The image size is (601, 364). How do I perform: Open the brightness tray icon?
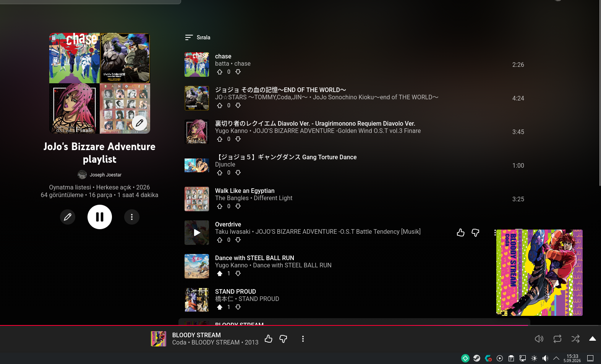coord(534,358)
